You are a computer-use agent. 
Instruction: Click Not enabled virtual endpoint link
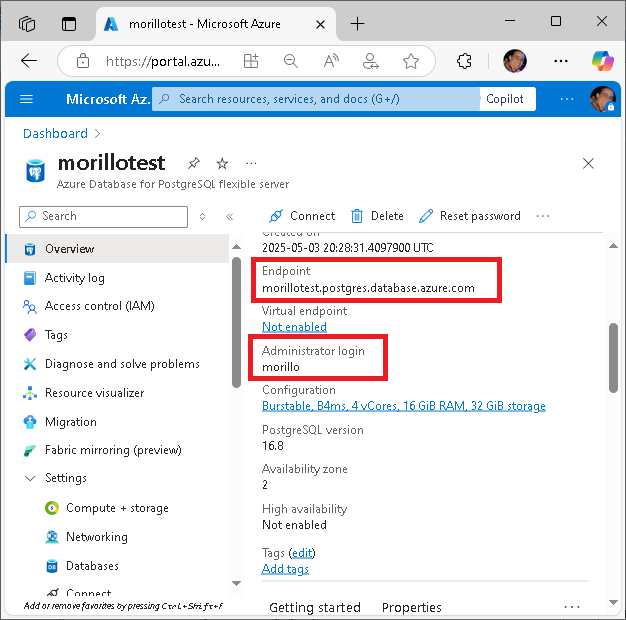coord(294,327)
